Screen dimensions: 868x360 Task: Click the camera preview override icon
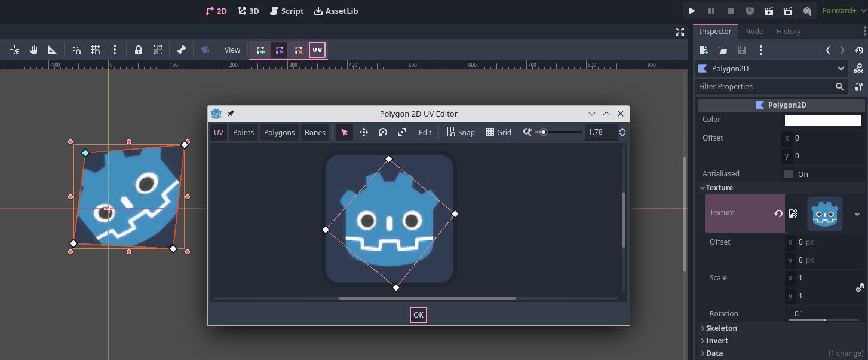(206, 50)
